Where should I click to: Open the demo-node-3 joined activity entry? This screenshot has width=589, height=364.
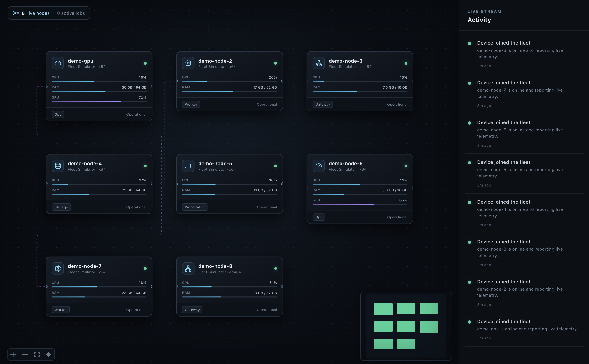tap(524, 253)
